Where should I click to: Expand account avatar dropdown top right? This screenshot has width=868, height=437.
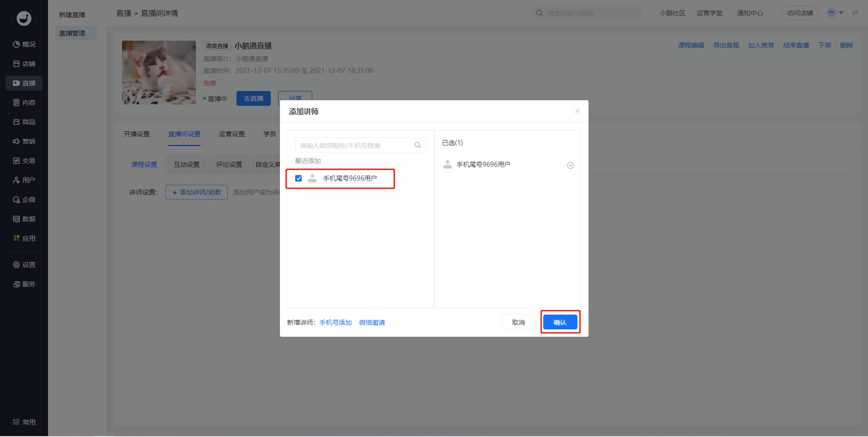835,13
